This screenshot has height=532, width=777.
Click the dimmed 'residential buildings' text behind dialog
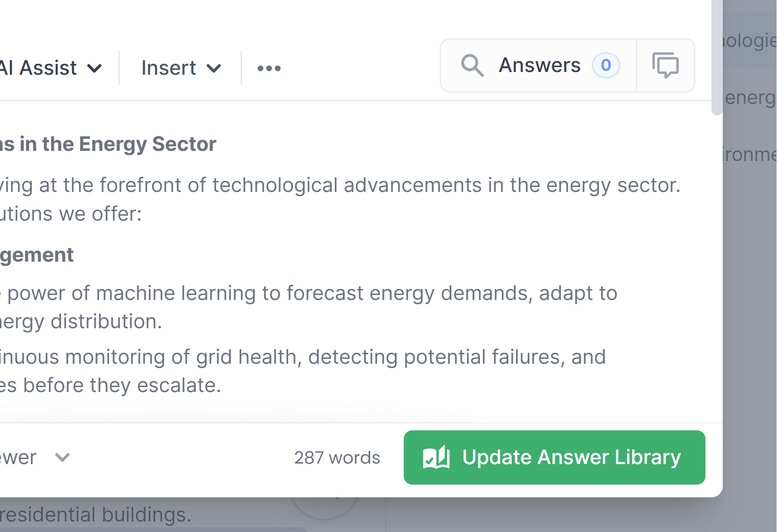tap(96, 515)
